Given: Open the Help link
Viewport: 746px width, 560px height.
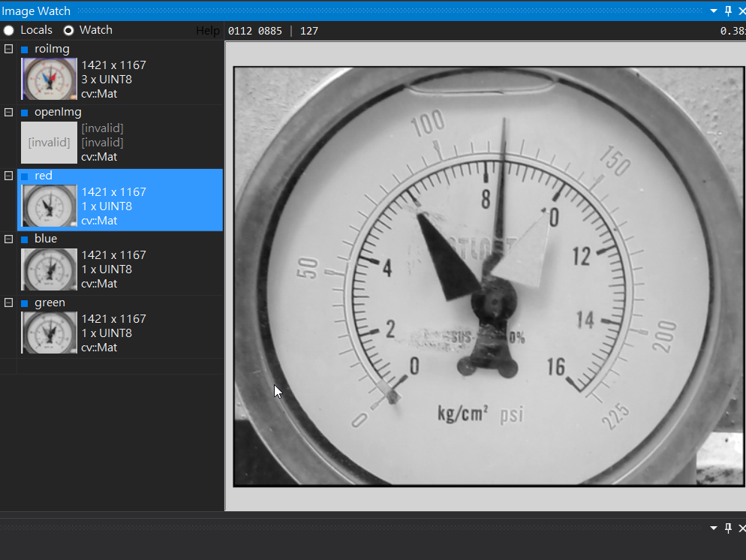Looking at the screenshot, I should pos(207,31).
